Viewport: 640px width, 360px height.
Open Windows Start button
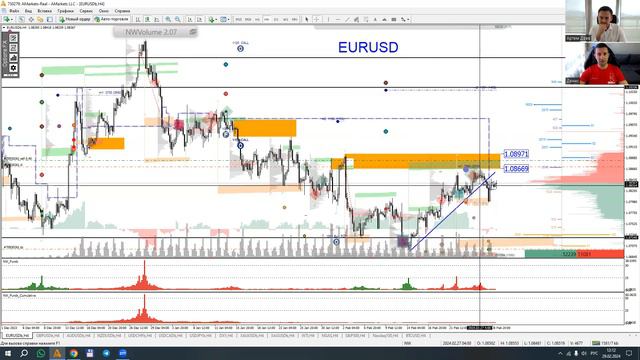[7, 353]
